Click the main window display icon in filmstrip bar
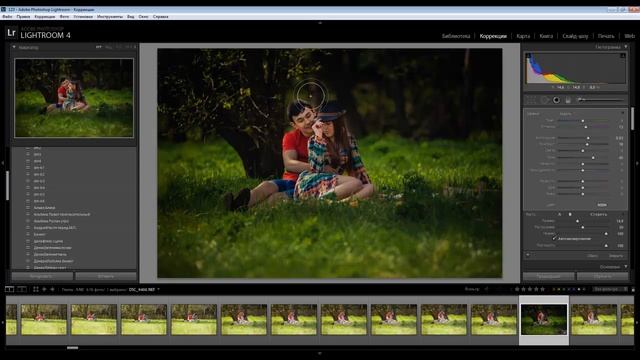 click(x=9, y=289)
